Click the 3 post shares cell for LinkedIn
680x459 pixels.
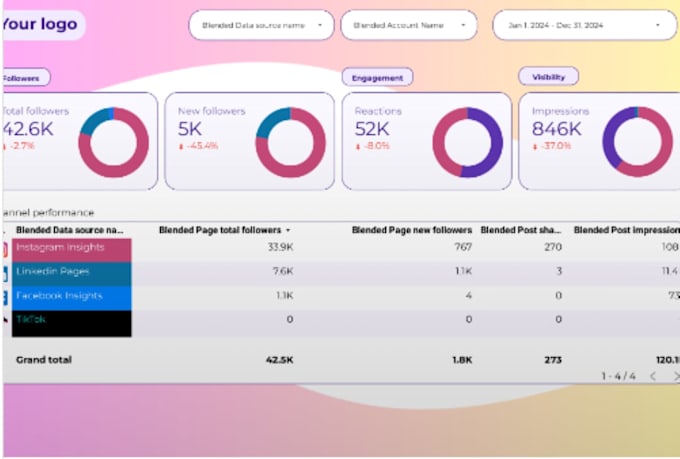pyautogui.click(x=559, y=271)
